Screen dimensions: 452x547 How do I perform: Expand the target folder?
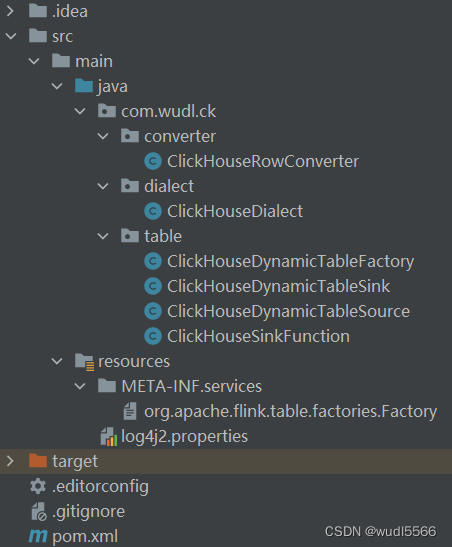(10, 461)
